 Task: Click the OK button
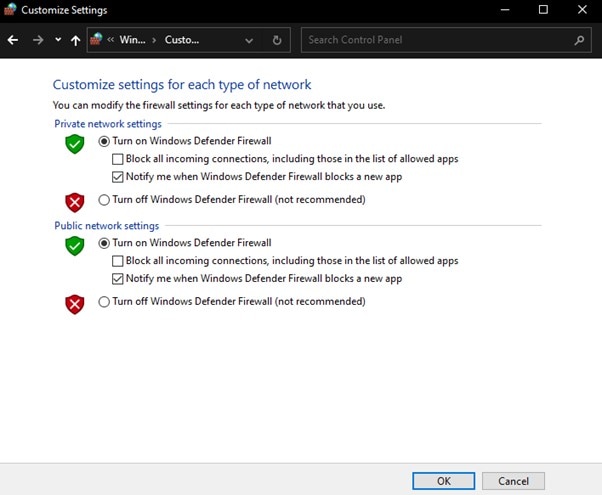[x=443, y=480]
